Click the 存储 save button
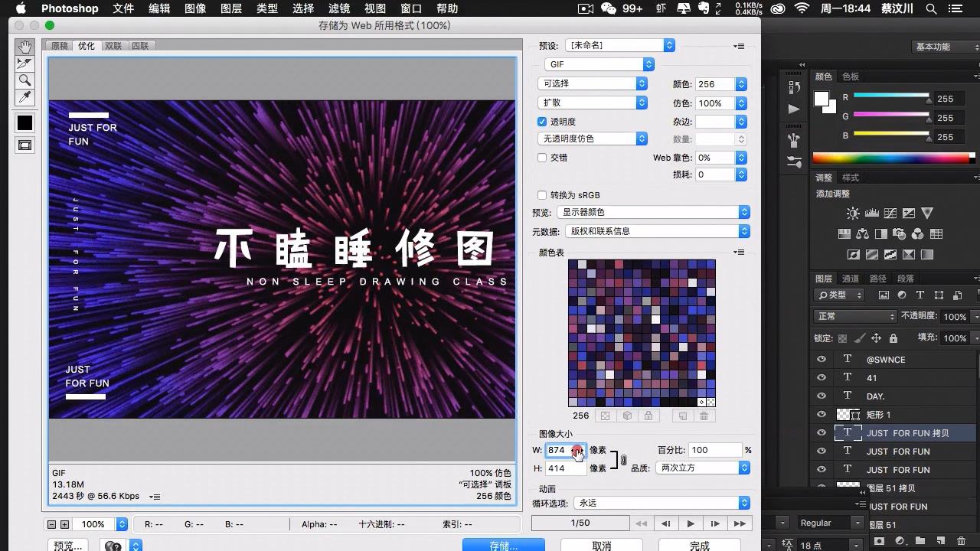The width and height of the screenshot is (980, 551). pos(504,546)
